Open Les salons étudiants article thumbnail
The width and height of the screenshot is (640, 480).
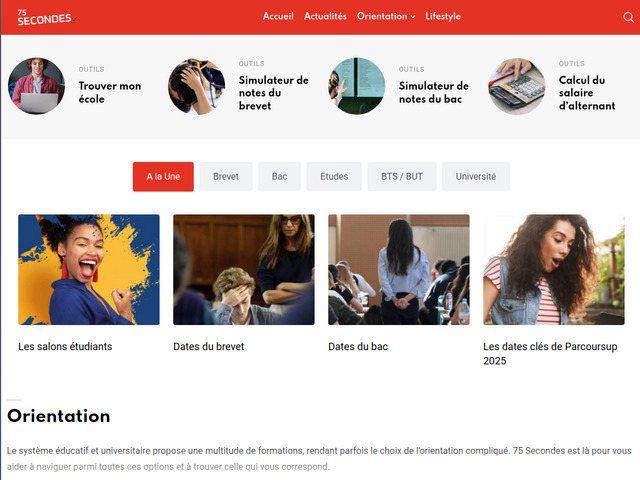pos(89,270)
